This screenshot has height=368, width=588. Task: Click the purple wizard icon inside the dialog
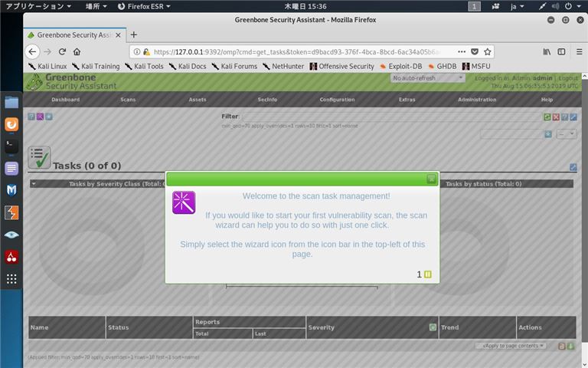(x=184, y=202)
